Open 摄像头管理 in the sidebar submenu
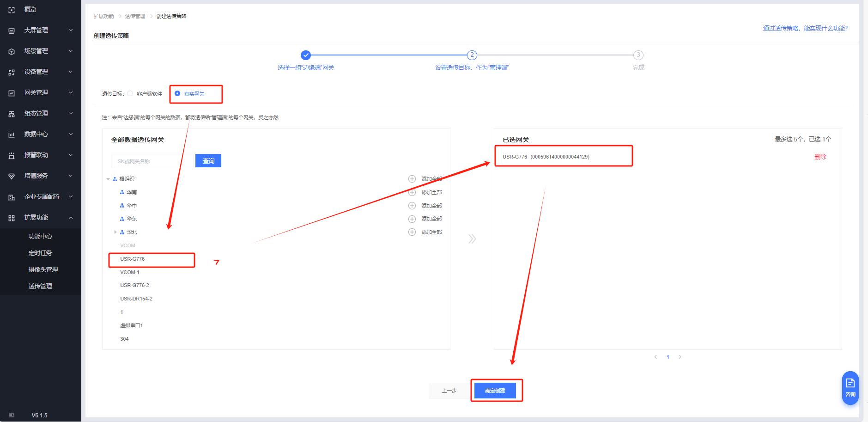 pos(43,269)
